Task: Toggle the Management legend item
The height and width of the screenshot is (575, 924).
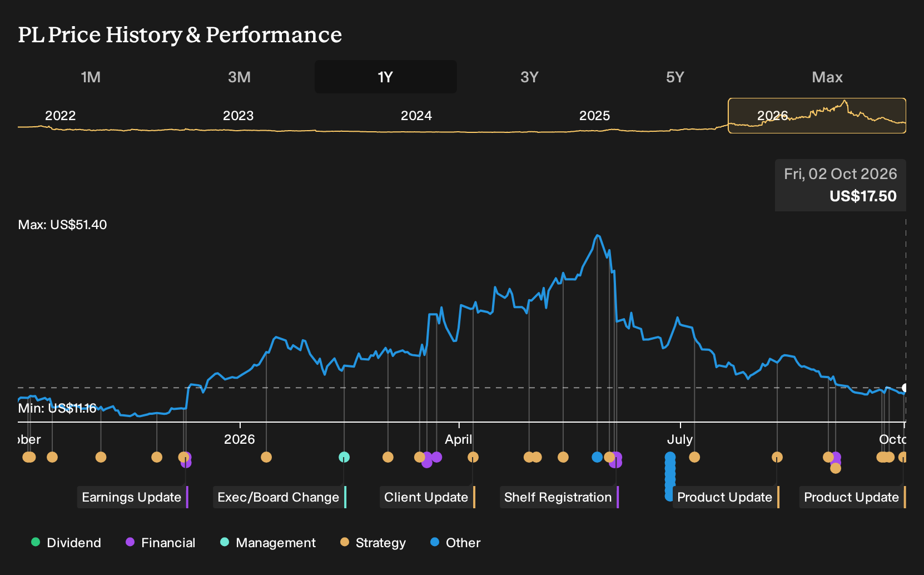Action: 268,543
